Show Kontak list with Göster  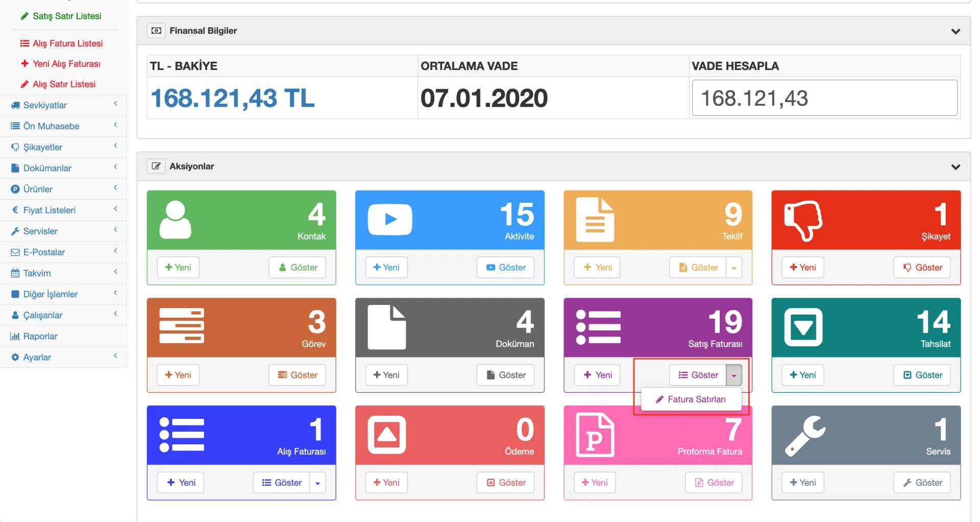(298, 268)
